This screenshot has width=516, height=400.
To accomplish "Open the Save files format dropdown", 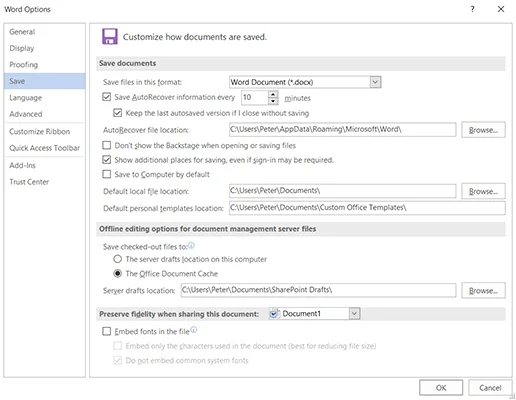I will [x=375, y=82].
